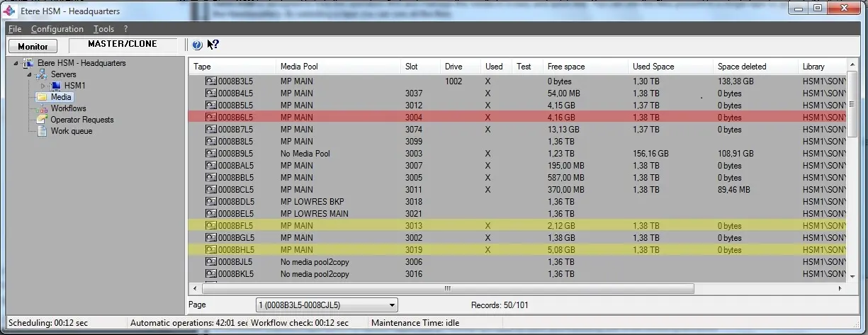
Task: Click the Etere application icon in title bar
Action: [x=11, y=11]
